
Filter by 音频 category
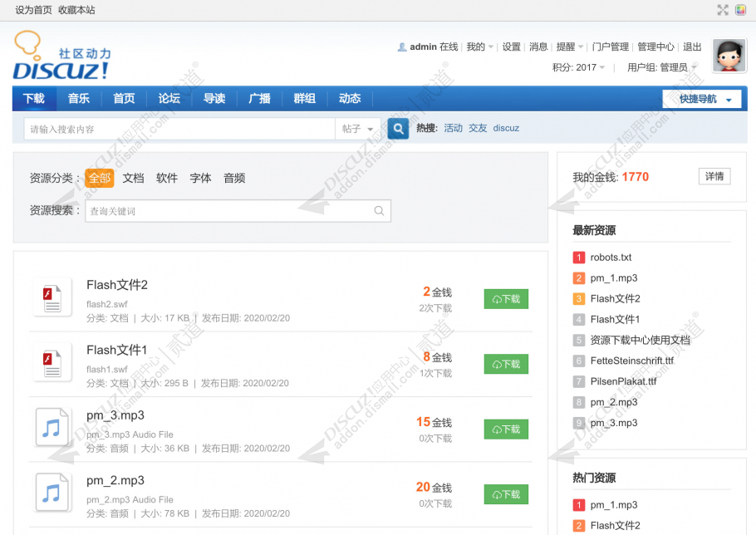(234, 178)
